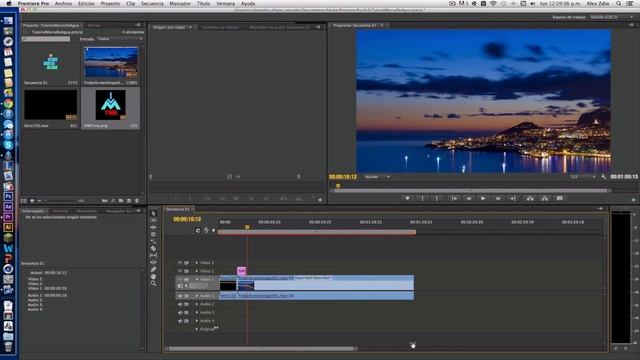Open the Program monitor button editor plus
The image size is (640, 360).
point(633,200)
